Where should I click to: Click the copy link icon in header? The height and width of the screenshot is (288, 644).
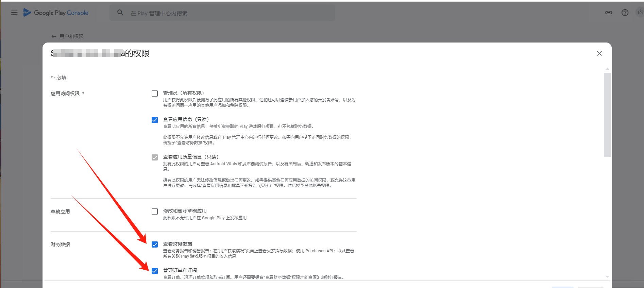click(x=609, y=13)
